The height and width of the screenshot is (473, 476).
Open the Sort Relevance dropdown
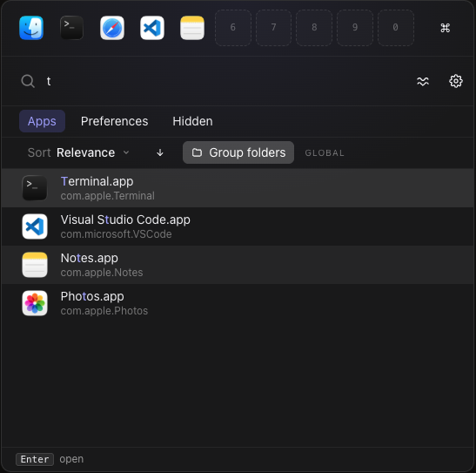tap(78, 152)
